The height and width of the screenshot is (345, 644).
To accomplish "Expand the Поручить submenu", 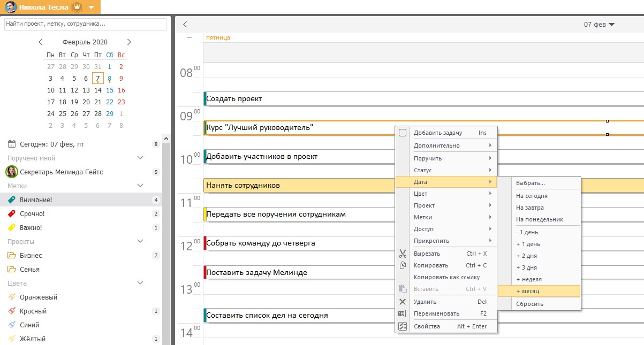I will pos(446,158).
